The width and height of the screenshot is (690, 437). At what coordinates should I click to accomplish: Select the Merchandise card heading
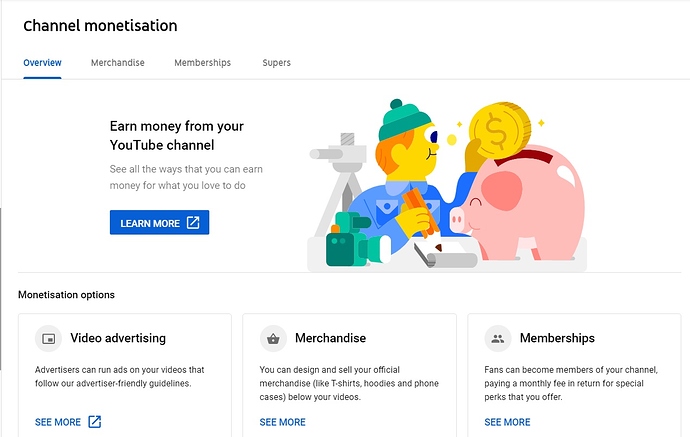[330, 338]
